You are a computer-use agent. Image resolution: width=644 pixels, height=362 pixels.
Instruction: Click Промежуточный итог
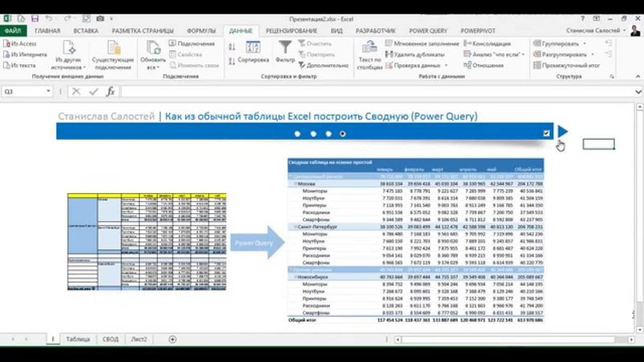567,65
